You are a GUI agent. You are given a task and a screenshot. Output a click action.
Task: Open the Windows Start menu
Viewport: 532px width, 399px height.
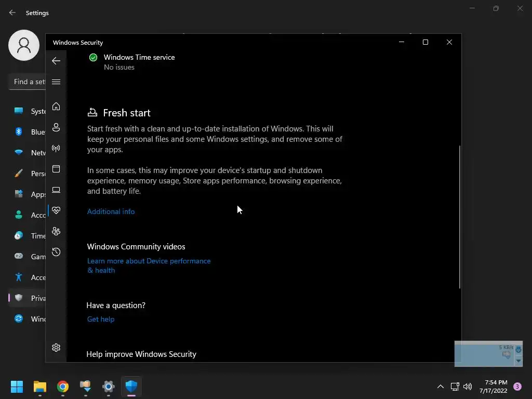tap(17, 387)
